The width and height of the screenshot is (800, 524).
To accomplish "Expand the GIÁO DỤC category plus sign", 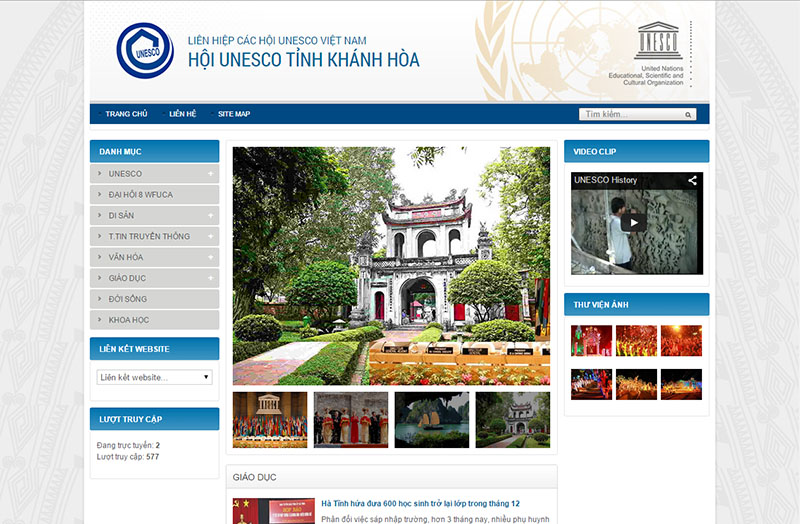I will pyautogui.click(x=210, y=278).
